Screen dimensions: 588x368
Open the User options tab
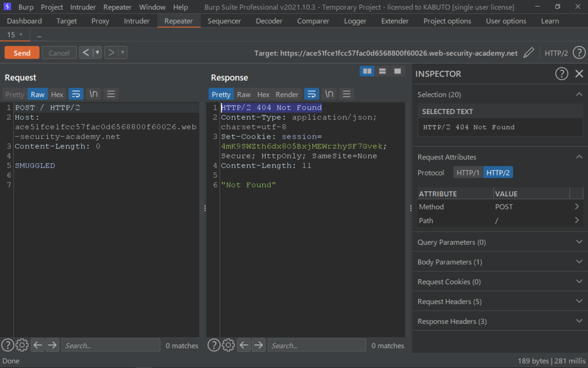point(506,21)
